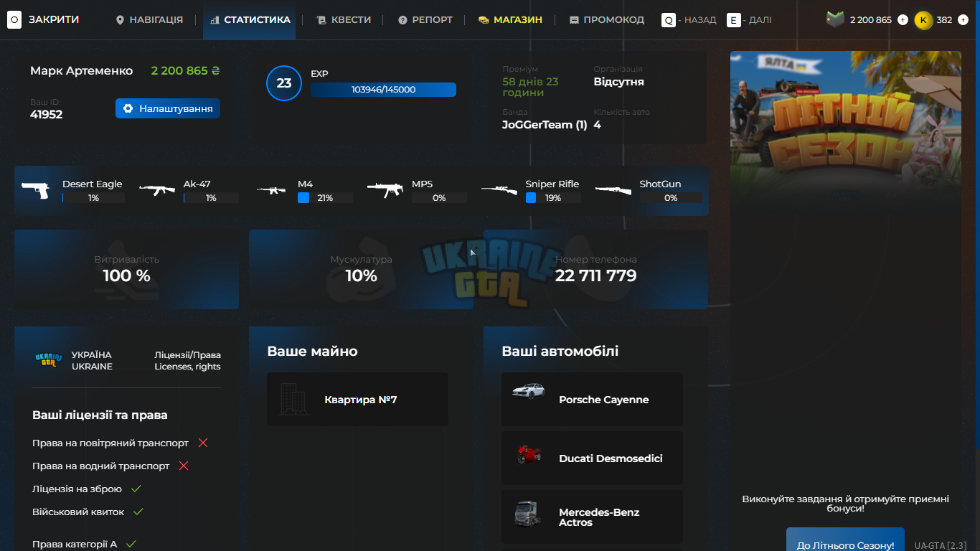Click the Мускулатура 10% stat card
Screen dimensions: 980x551
361,269
